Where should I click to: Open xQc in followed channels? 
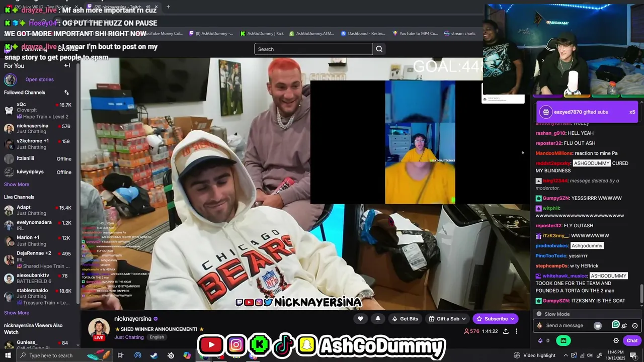click(38, 110)
